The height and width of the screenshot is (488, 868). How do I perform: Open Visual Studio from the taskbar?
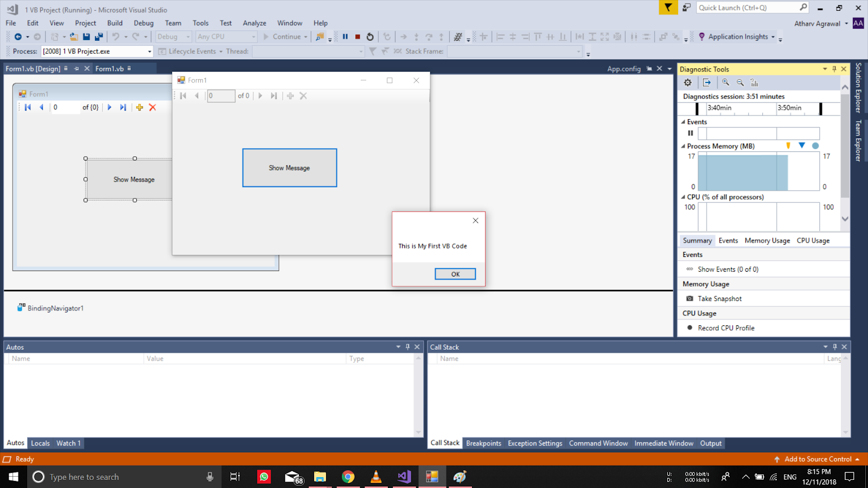pyautogui.click(x=404, y=477)
